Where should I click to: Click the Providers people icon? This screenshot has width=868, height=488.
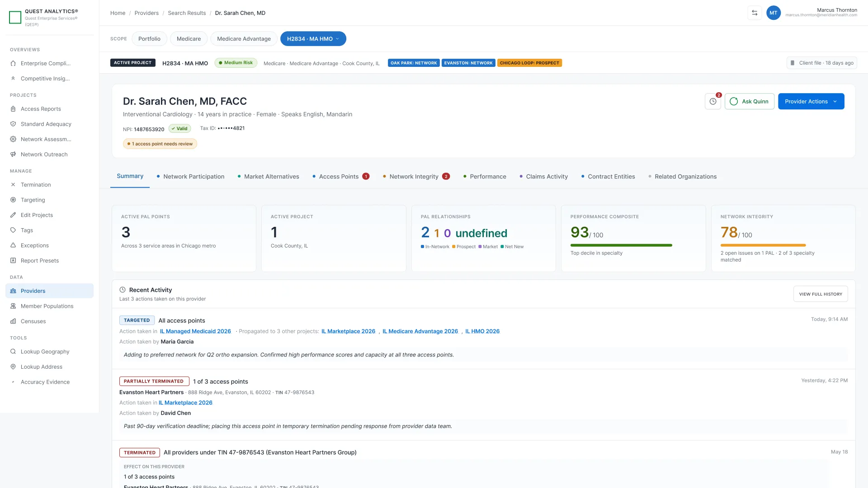pyautogui.click(x=13, y=291)
